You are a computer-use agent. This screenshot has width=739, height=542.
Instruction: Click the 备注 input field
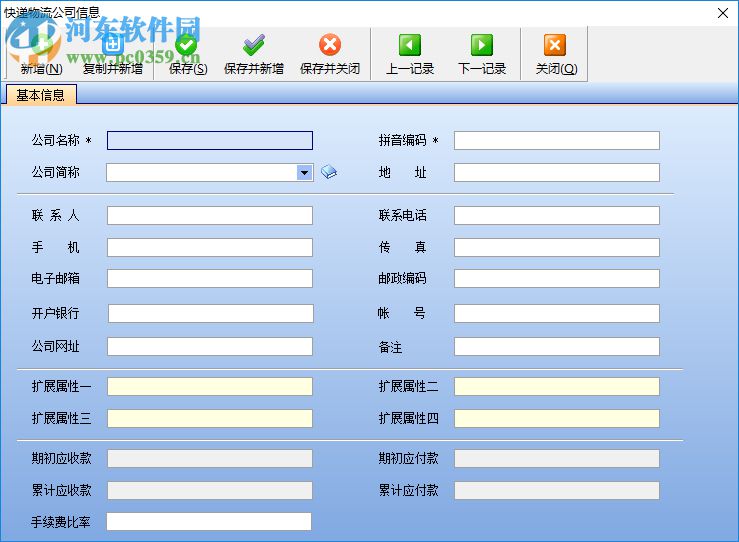[557, 346]
